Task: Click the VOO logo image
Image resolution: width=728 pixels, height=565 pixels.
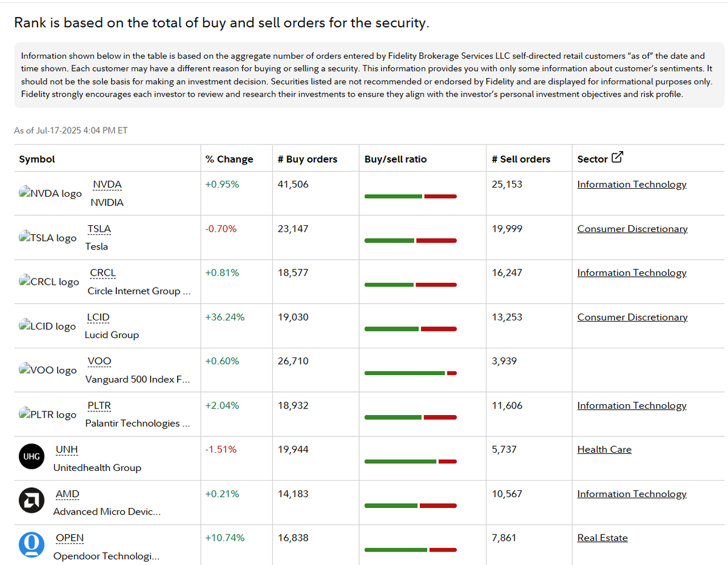Action: tap(48, 370)
